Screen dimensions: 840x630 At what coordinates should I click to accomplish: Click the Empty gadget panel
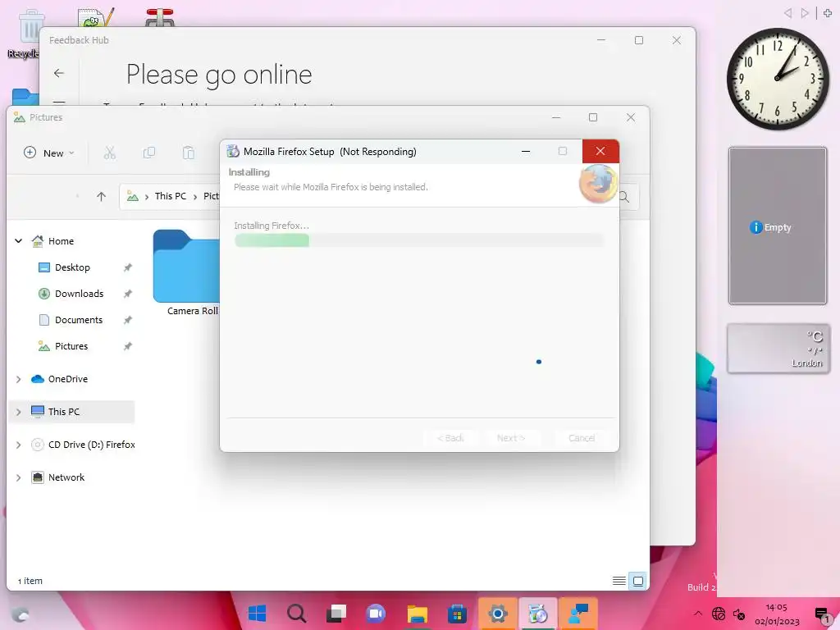pyautogui.click(x=778, y=226)
